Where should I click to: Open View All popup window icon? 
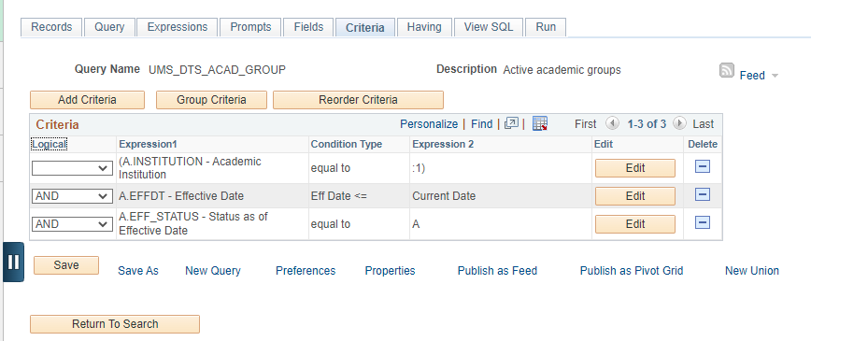(511, 123)
